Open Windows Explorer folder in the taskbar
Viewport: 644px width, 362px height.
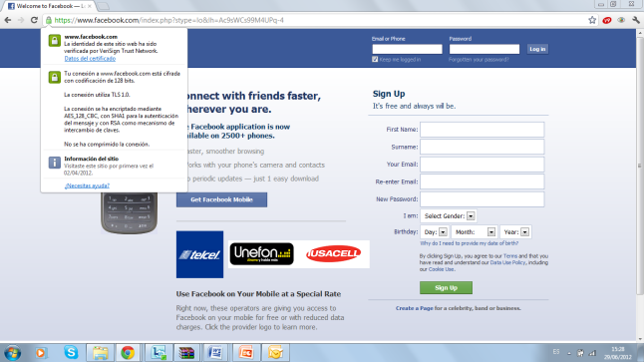(101, 353)
